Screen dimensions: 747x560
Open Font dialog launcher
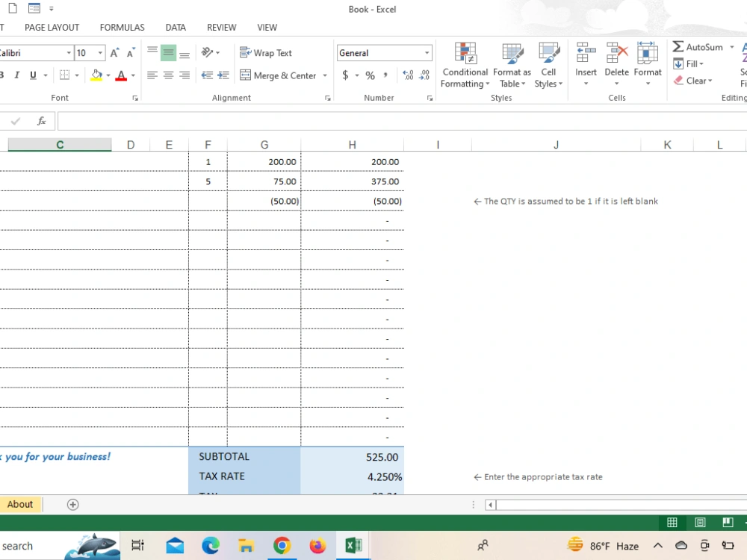tap(135, 98)
